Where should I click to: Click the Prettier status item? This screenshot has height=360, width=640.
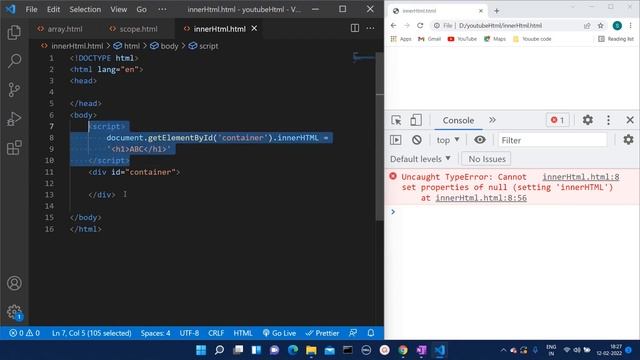[x=322, y=333]
